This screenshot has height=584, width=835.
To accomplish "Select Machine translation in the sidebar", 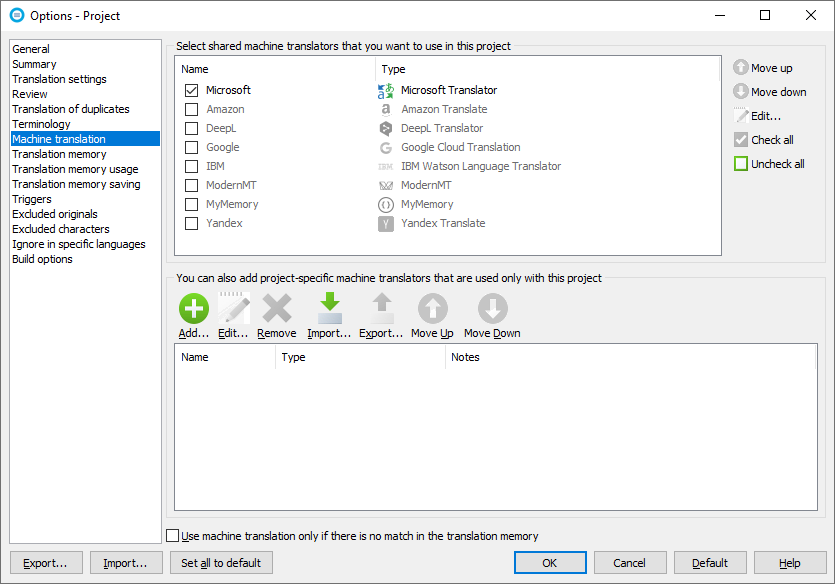I will coord(85,139).
